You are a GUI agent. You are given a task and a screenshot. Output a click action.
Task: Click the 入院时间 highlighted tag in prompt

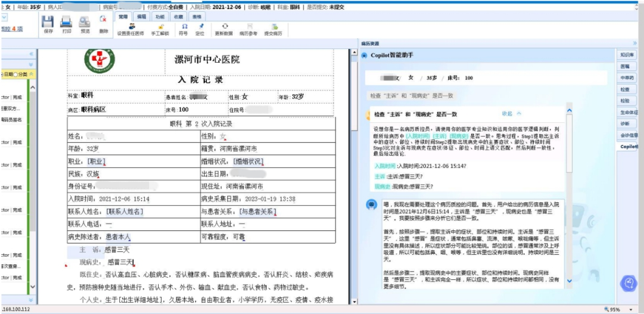tap(417, 136)
